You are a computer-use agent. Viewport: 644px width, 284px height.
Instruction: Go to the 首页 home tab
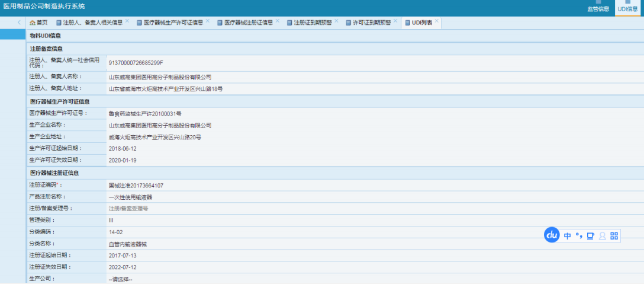[38, 23]
